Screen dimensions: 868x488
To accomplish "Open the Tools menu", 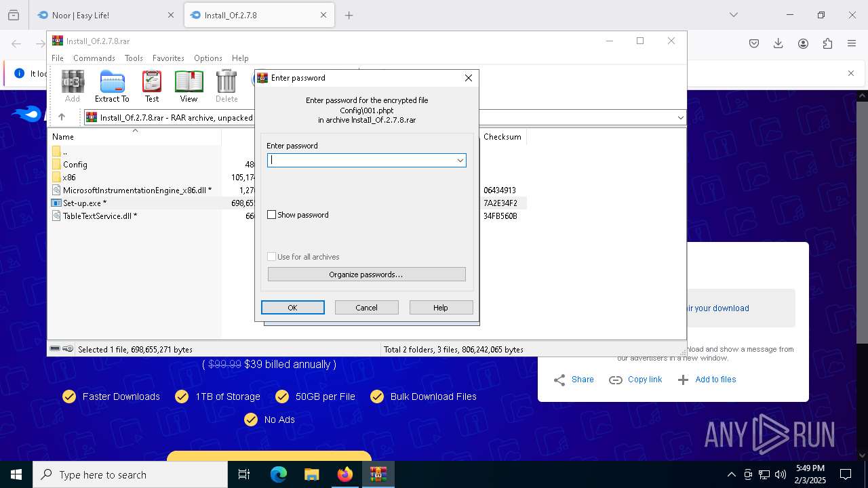I will [x=134, y=58].
